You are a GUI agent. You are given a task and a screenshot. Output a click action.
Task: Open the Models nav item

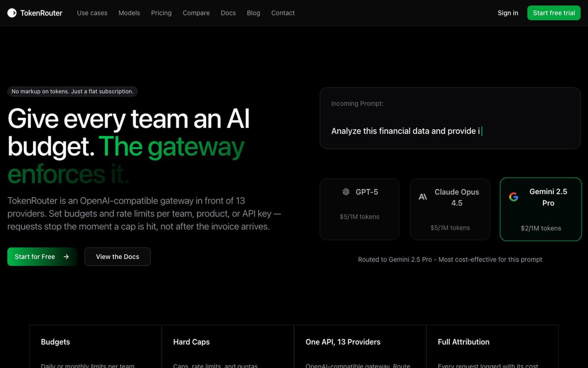point(129,13)
